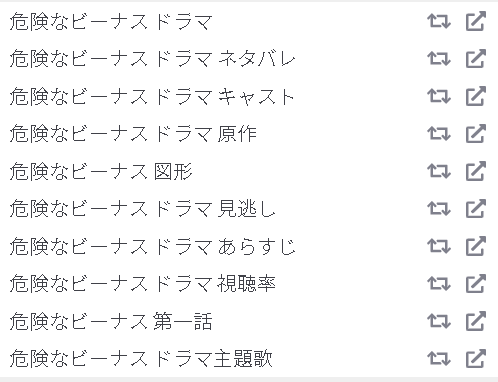
Task: Select the 危険なビーナス ドラマ 視聴率 suggestion text
Action: pyautogui.click(x=142, y=284)
